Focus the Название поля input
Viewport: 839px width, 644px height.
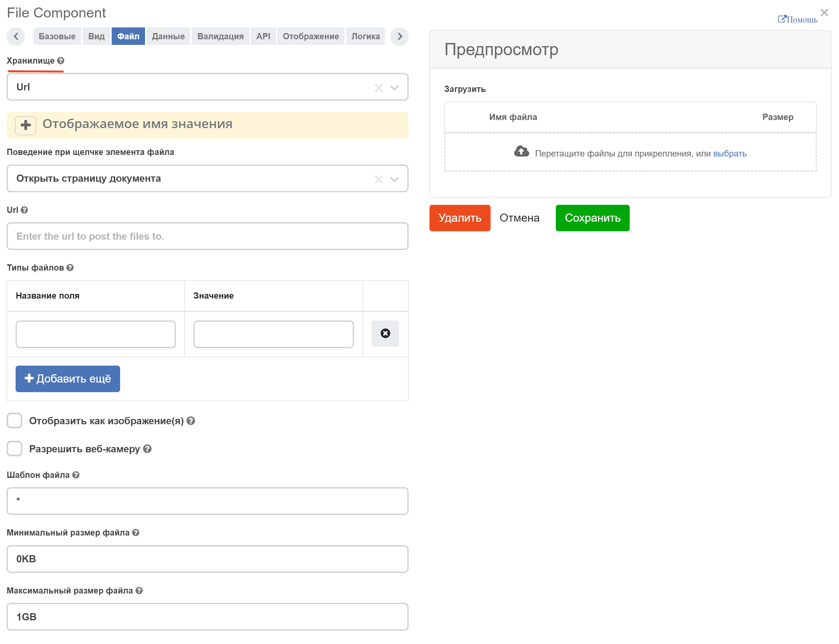point(95,334)
